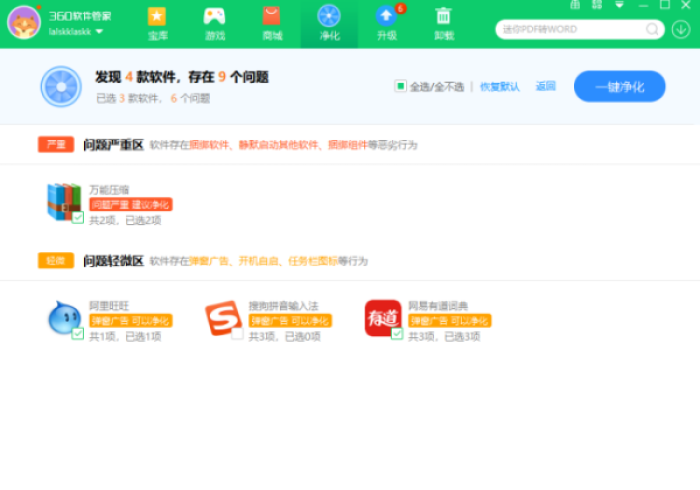Click the 搜狗拼音输入法 name text
700x490 pixels.
tap(283, 306)
